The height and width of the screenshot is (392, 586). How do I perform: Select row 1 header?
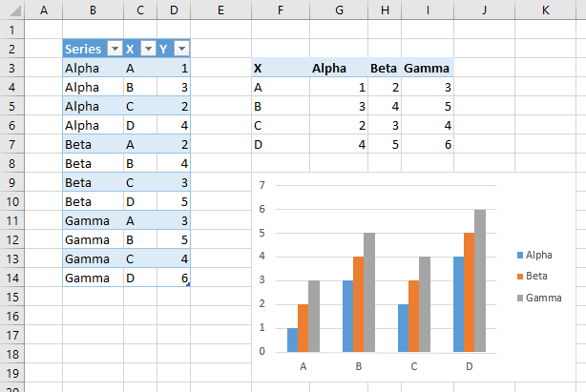click(12, 30)
